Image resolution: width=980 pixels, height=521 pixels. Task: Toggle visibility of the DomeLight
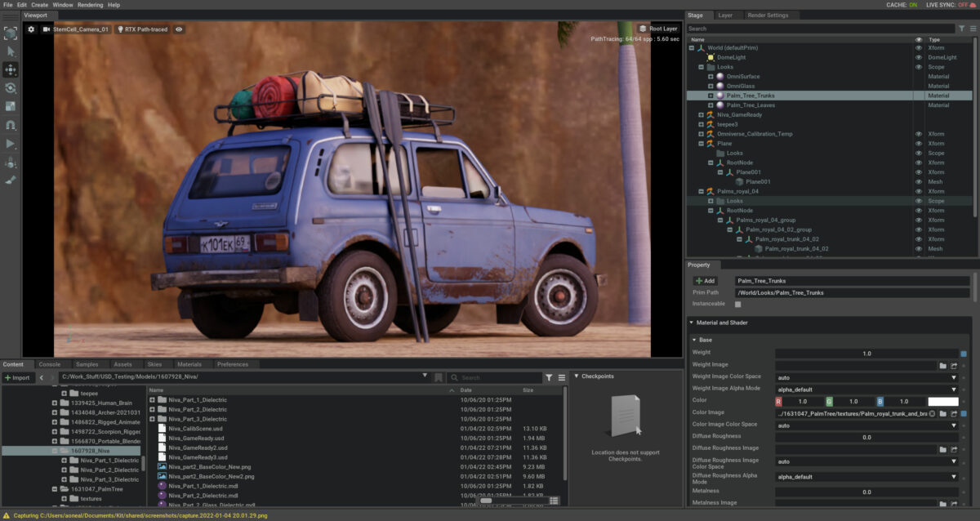(x=917, y=57)
